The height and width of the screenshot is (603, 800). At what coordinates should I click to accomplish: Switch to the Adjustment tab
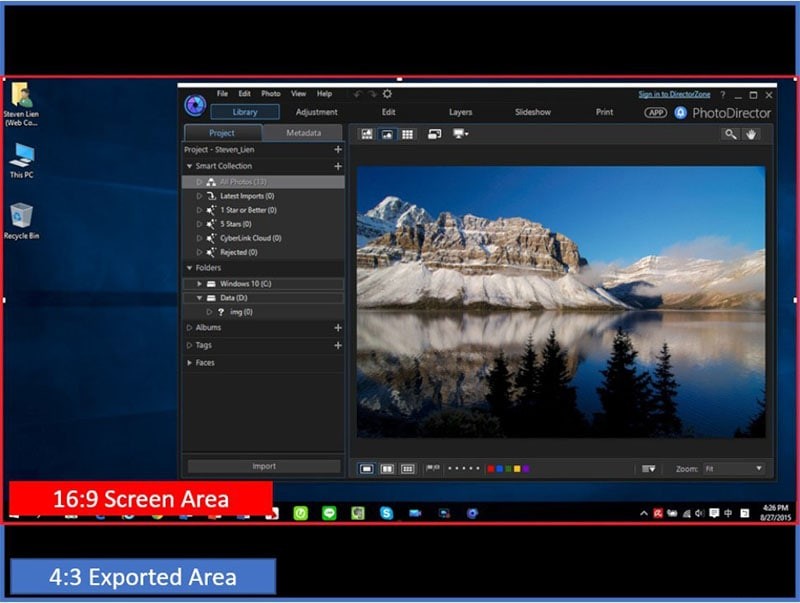317,112
